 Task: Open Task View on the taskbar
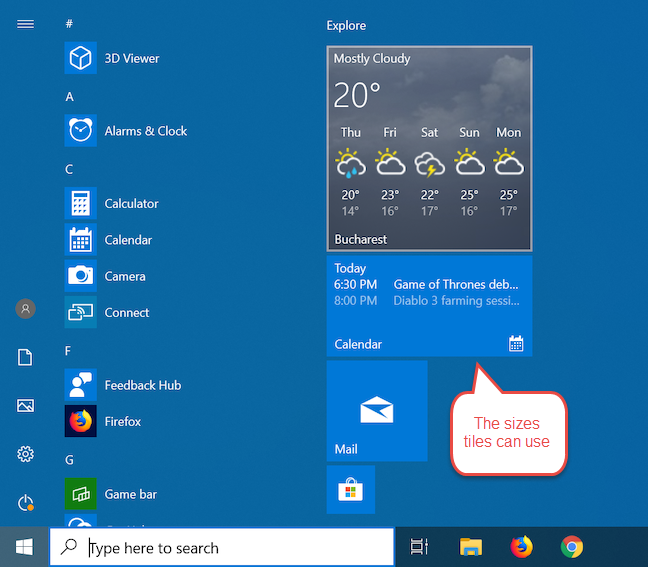tap(419, 547)
